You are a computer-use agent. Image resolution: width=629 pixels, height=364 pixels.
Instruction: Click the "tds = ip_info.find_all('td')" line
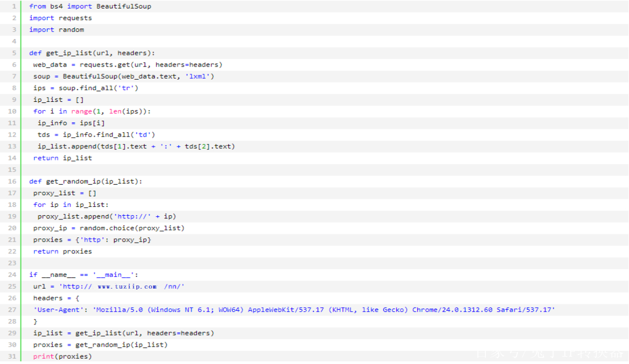(96, 135)
